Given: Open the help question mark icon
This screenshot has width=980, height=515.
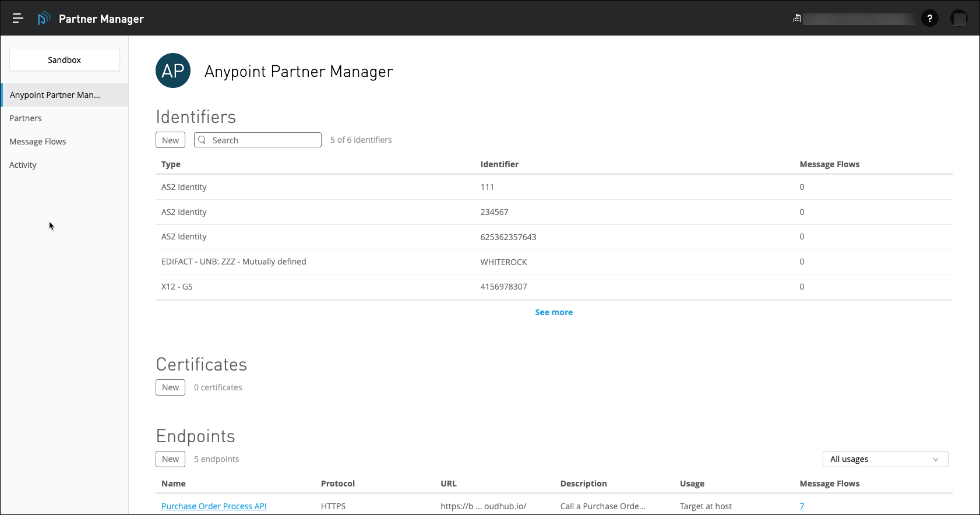Looking at the screenshot, I should coord(929,19).
